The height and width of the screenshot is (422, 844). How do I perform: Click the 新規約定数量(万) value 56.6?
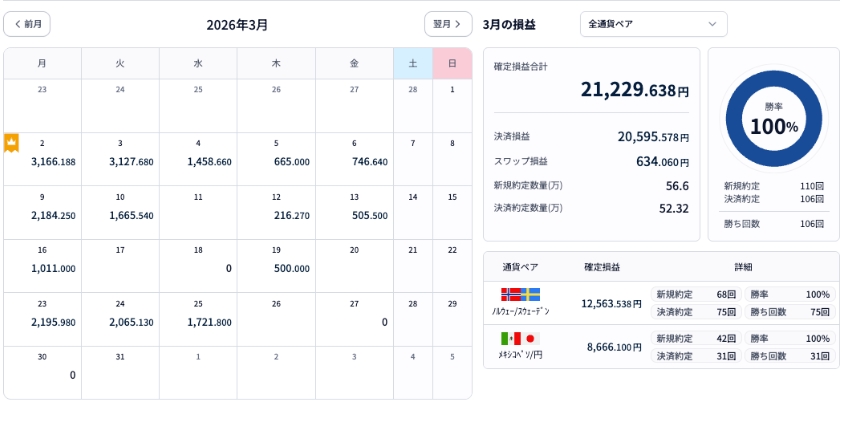[x=677, y=186]
